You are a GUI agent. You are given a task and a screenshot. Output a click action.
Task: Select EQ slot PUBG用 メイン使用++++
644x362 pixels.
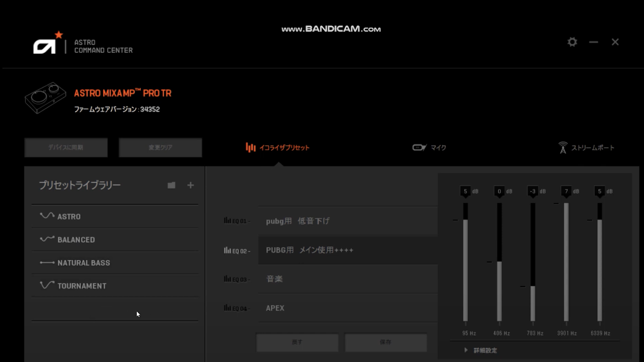pos(348,250)
